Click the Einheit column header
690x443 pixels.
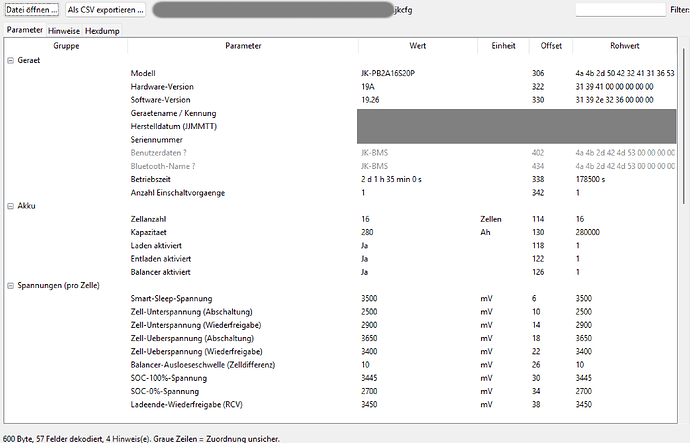(503, 46)
